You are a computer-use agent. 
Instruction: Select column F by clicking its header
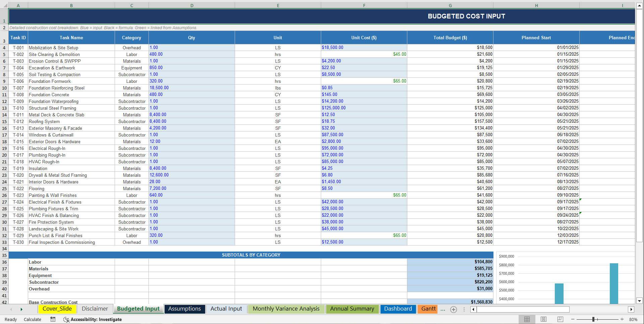(364, 5)
